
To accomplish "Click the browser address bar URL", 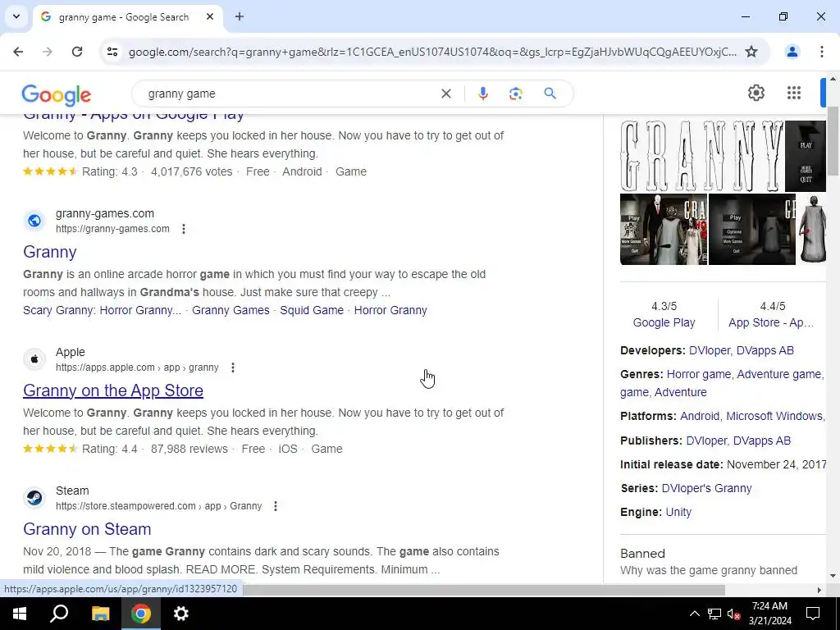I will click(432, 52).
